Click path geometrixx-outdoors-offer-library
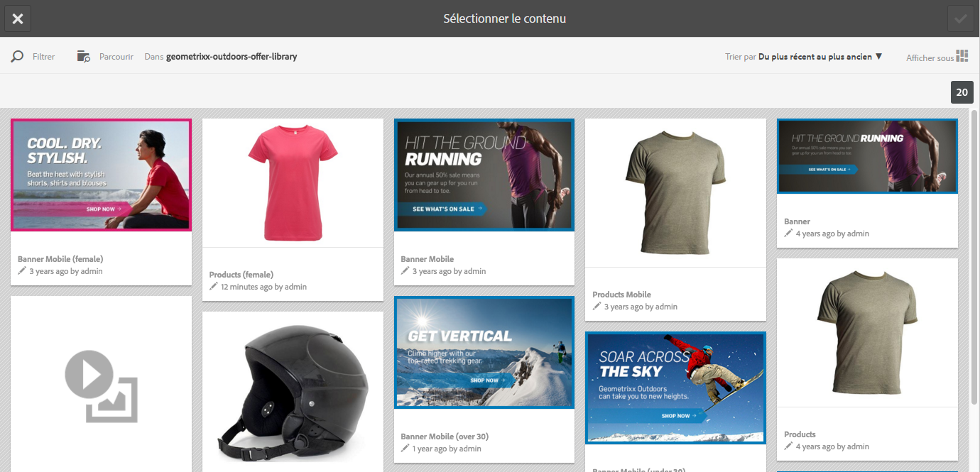Viewport: 980px width, 472px height. click(x=232, y=56)
